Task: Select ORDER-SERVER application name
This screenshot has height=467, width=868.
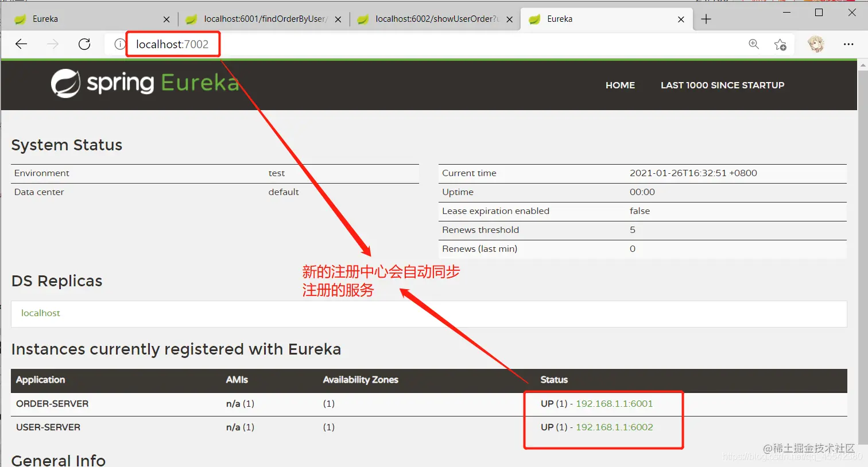Action: [52, 404]
